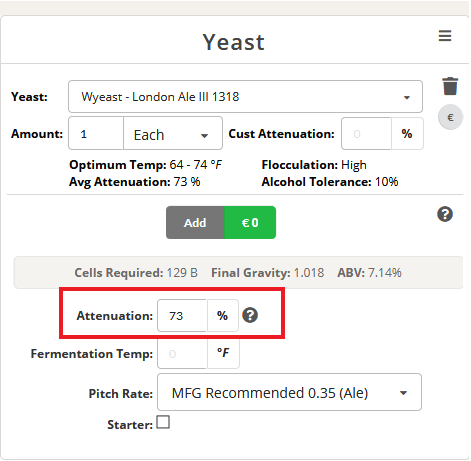Open the hamburger menu in Yeast panel
This screenshot has width=471, height=461.
tap(445, 36)
